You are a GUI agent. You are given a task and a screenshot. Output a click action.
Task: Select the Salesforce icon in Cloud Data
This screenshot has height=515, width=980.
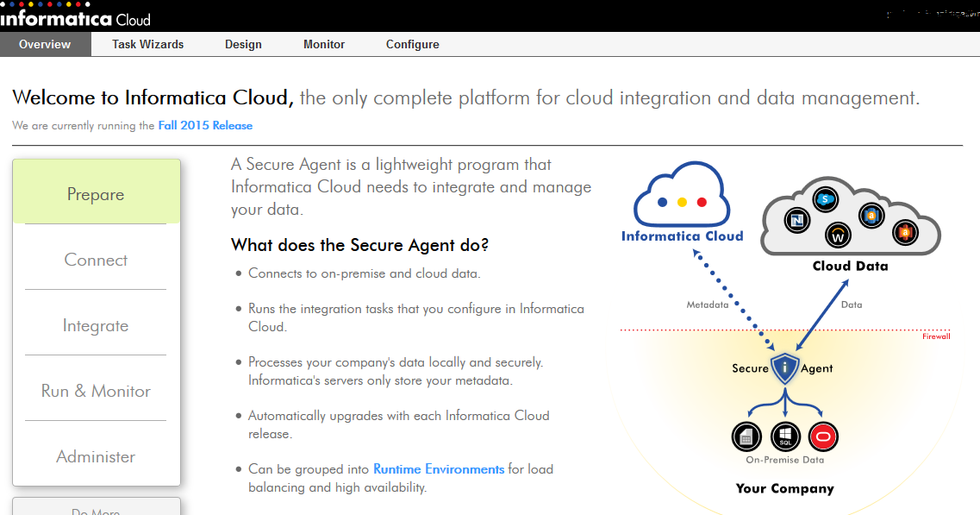coord(826,199)
